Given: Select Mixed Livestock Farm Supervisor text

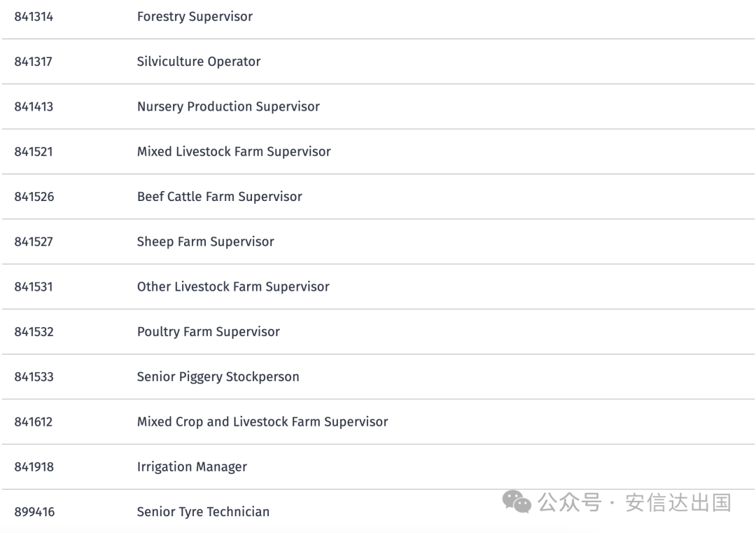Looking at the screenshot, I should [x=234, y=151].
